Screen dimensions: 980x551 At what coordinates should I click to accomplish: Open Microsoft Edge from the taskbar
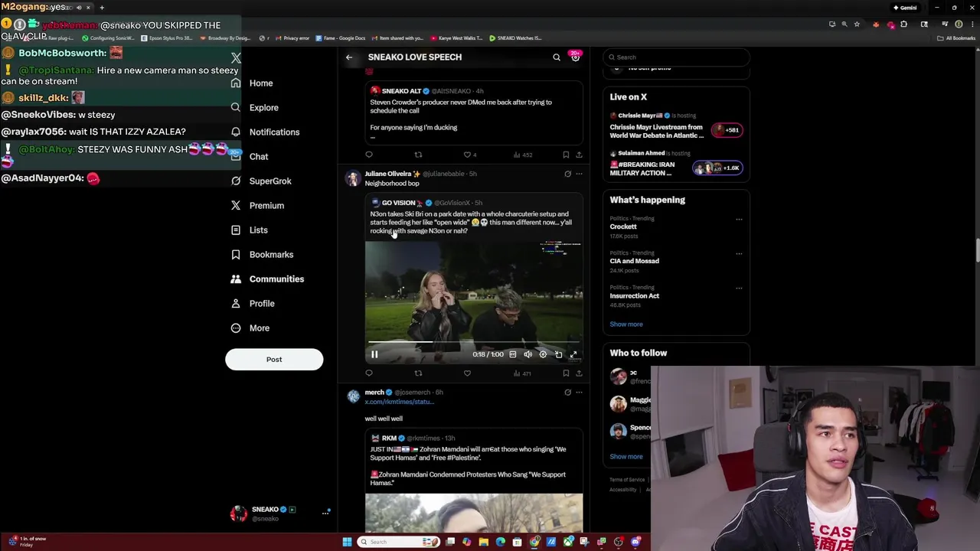(501, 542)
